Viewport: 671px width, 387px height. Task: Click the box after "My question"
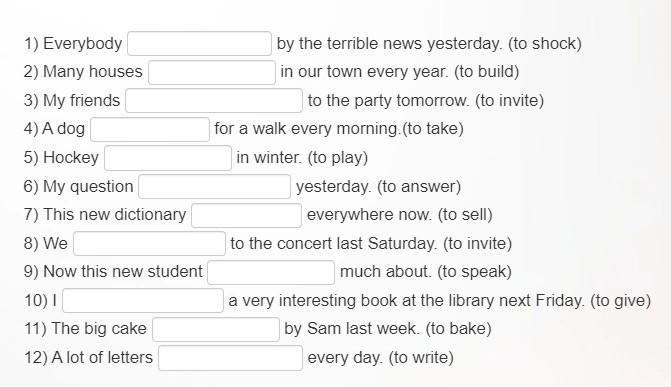point(214,187)
